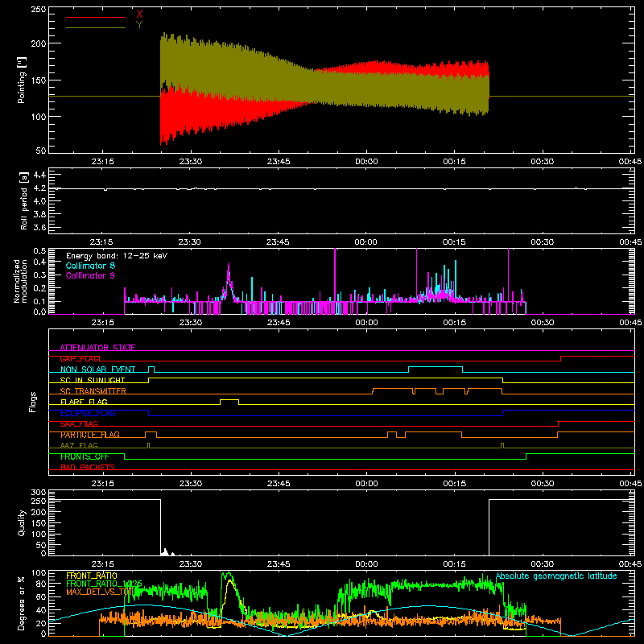Click the 00:30 time label under the Quality plot
Viewport: 644px width, 644px height.
coord(542,564)
